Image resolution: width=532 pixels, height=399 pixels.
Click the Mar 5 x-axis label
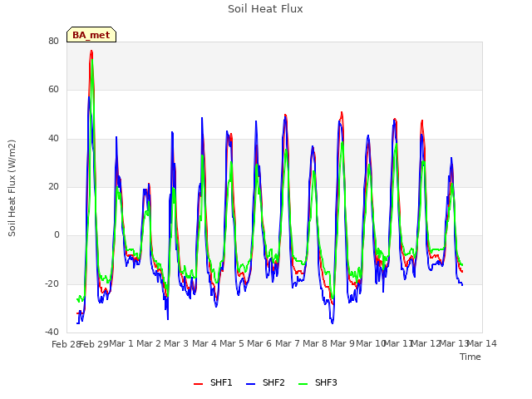point(232,343)
